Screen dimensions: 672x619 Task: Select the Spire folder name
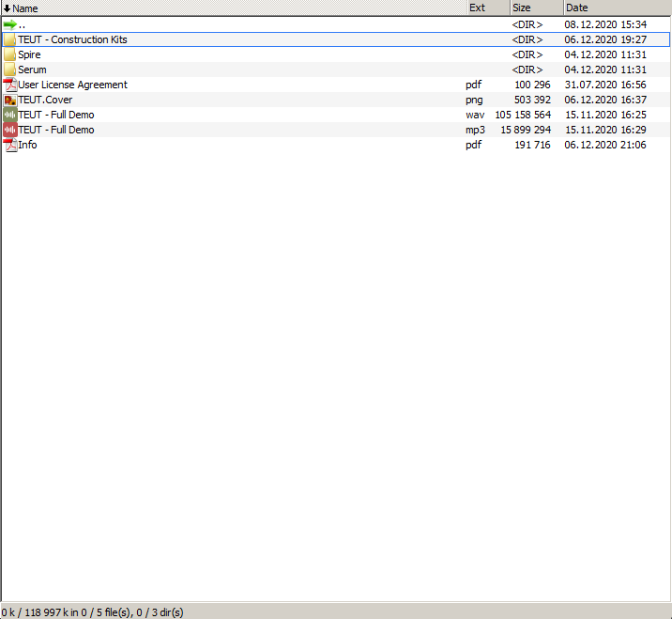pos(29,54)
